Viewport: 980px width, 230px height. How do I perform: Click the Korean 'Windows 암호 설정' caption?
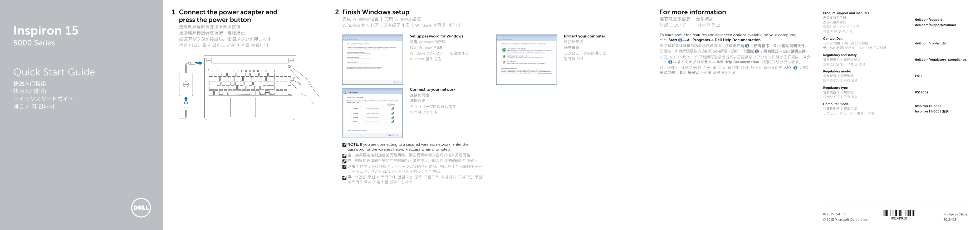[x=426, y=59]
